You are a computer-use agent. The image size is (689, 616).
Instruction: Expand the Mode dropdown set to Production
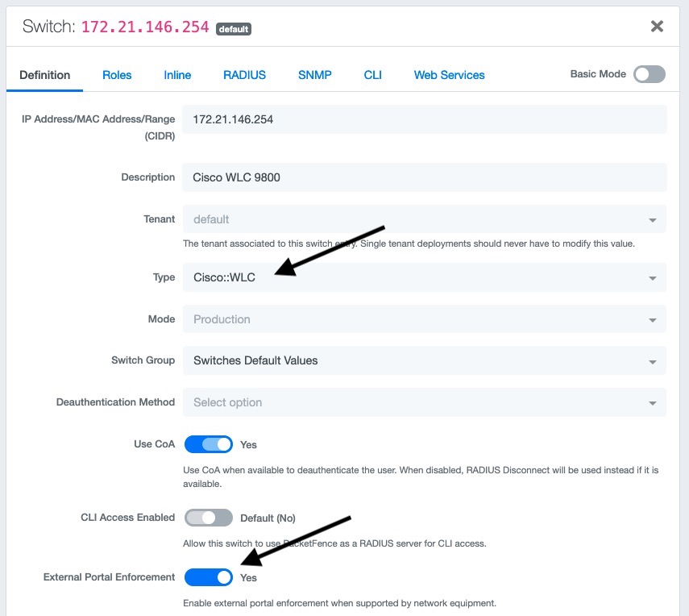tap(424, 319)
